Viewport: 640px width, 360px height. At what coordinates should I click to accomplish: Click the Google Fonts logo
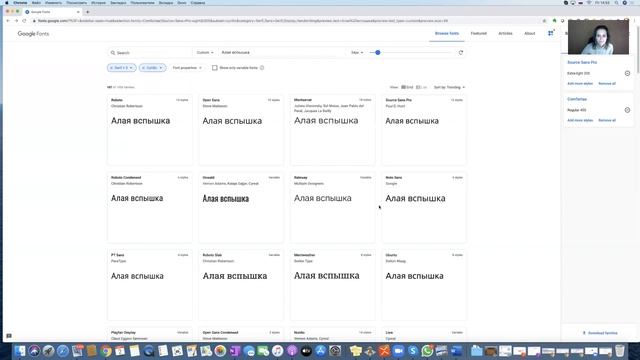pos(33,34)
